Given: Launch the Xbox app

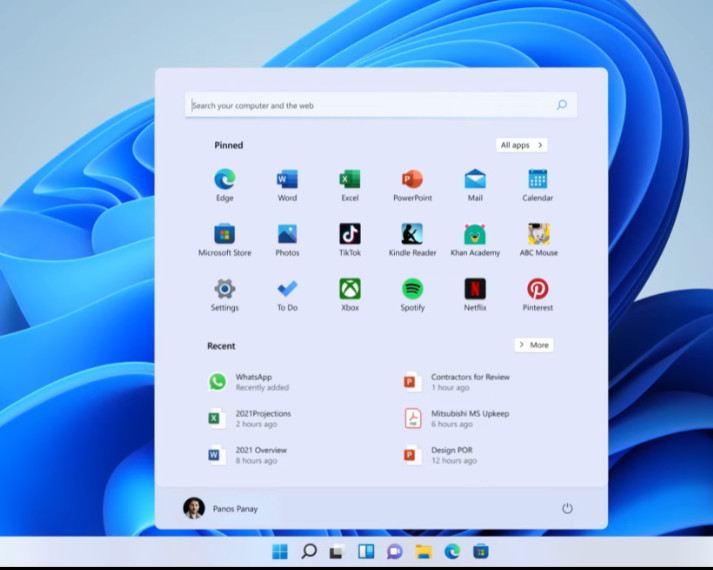Looking at the screenshot, I should point(349,290).
